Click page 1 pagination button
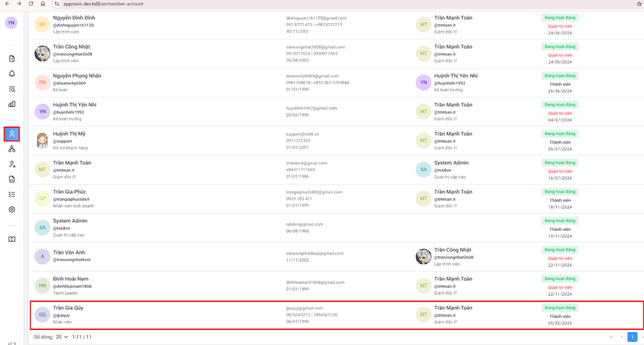This screenshot has height=345, width=644. coord(632,337)
